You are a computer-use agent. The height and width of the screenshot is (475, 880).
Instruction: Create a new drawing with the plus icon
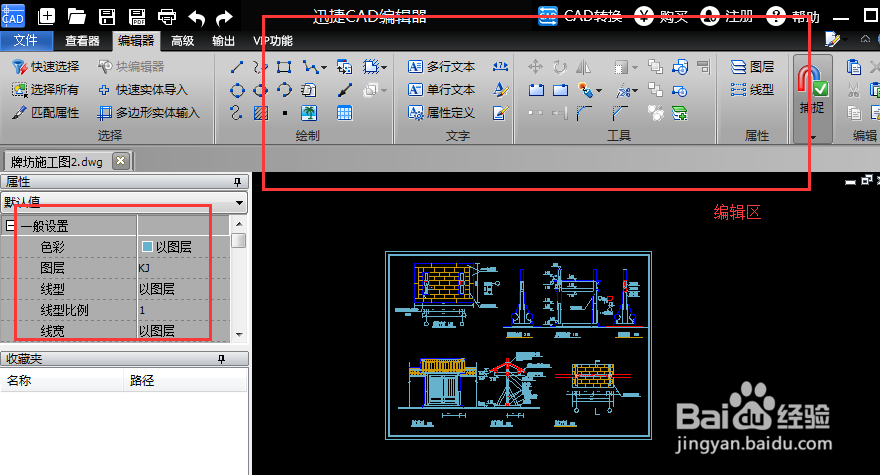pos(46,16)
